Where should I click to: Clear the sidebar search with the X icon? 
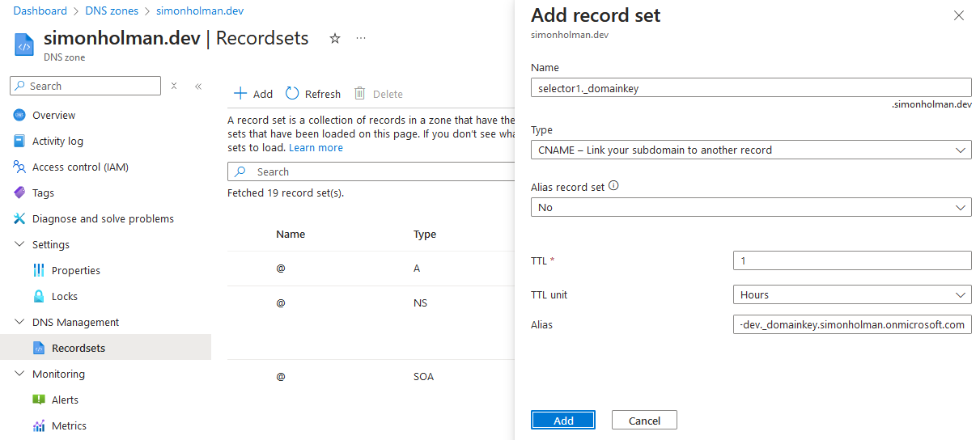tap(174, 86)
